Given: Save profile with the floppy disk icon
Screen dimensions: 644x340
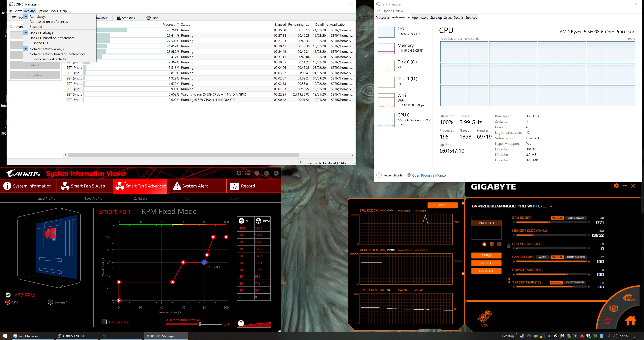Looking at the screenshot, I should point(499,244).
